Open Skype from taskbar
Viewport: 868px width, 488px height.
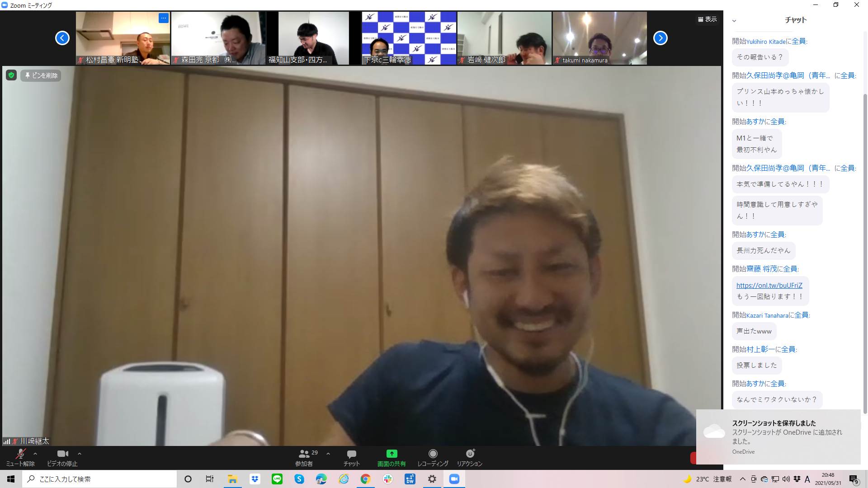pyautogui.click(x=299, y=479)
